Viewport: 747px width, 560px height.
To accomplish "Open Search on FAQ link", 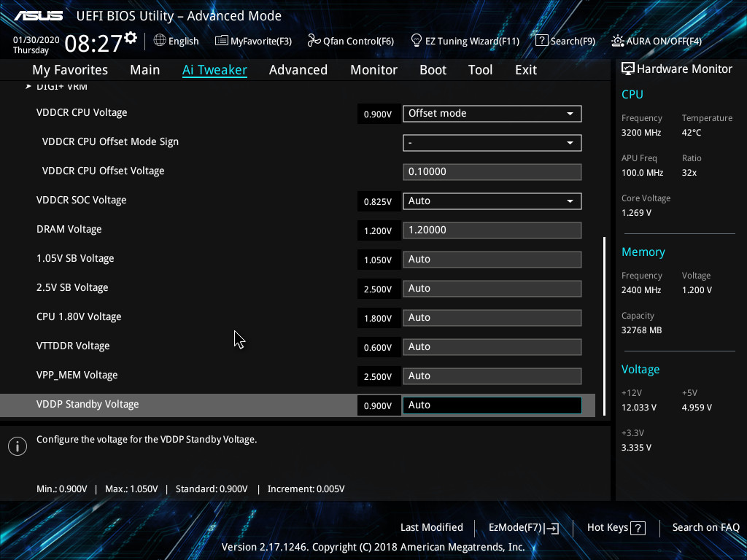I will (706, 528).
